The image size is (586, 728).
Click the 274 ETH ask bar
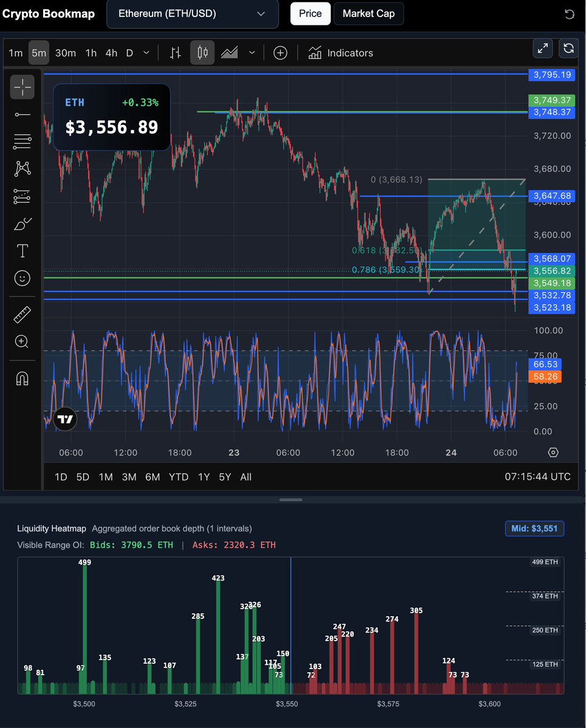point(392,658)
